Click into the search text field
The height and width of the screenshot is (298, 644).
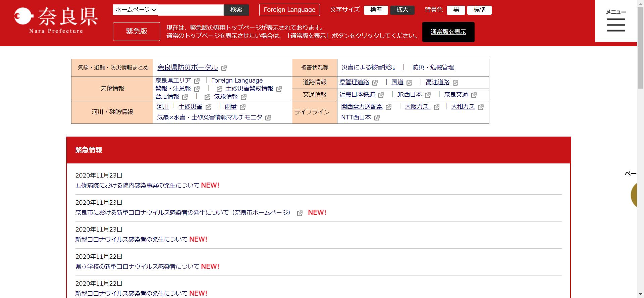pyautogui.click(x=191, y=10)
